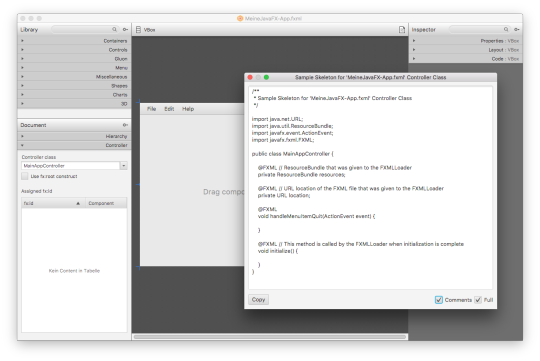Expand Layout : VBox in the Inspector
Screen dimensions: 540x361
(466, 50)
